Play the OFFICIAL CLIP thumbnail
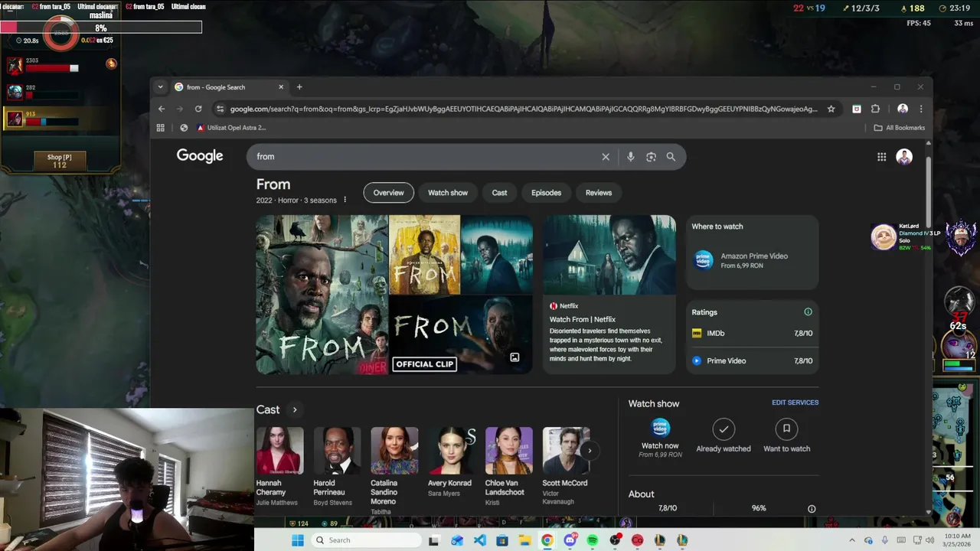Image resolution: width=980 pixels, height=551 pixels. [461, 335]
